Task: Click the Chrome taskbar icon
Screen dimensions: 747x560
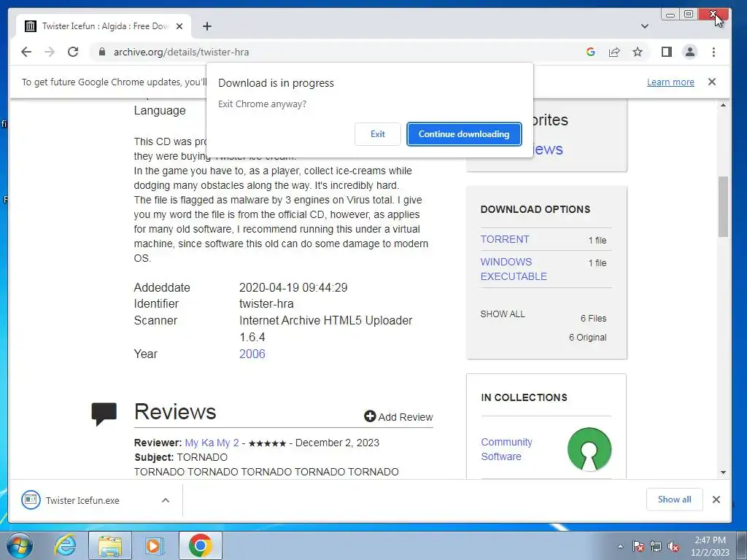Action: coord(200,545)
